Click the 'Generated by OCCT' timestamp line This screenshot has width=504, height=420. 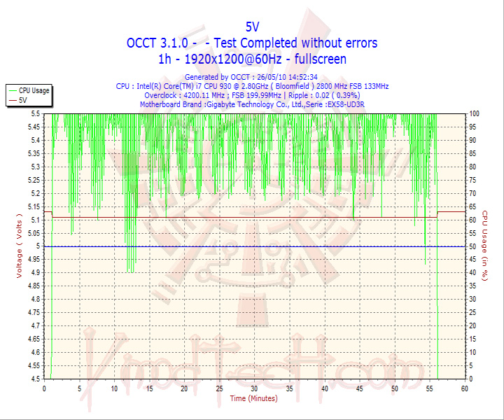pos(251,77)
